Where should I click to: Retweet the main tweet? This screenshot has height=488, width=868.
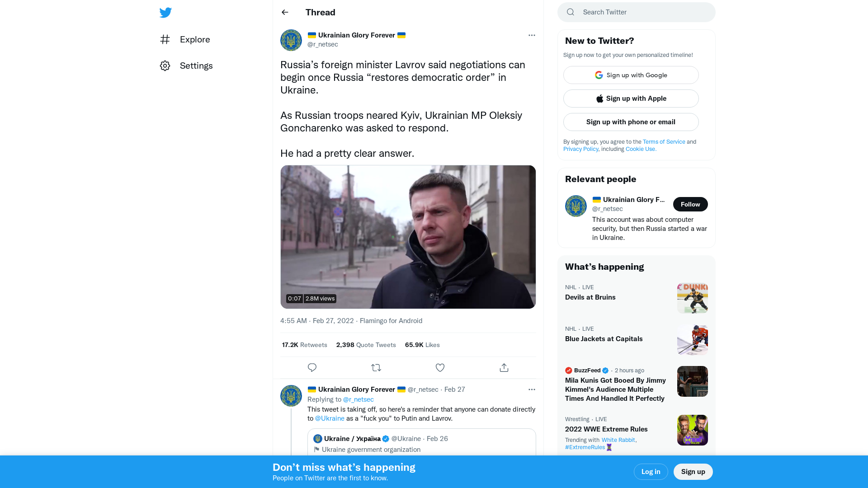(x=376, y=368)
